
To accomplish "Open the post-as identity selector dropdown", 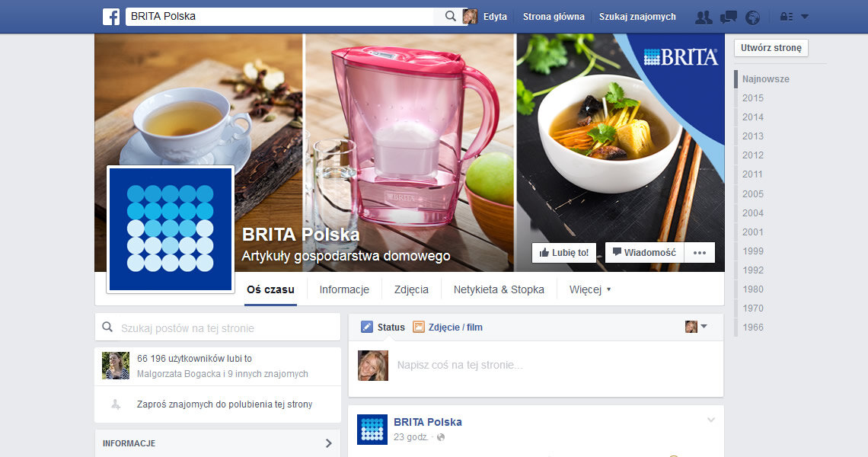I will coord(696,327).
